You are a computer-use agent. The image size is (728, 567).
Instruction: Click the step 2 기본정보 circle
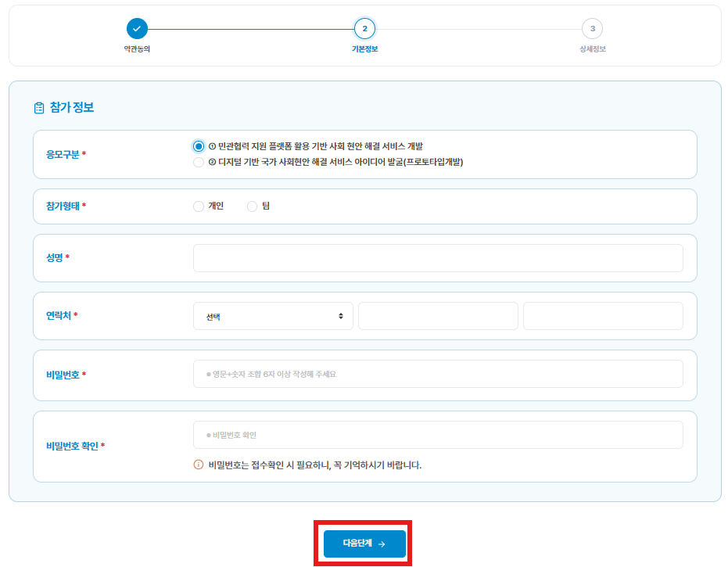(364, 29)
